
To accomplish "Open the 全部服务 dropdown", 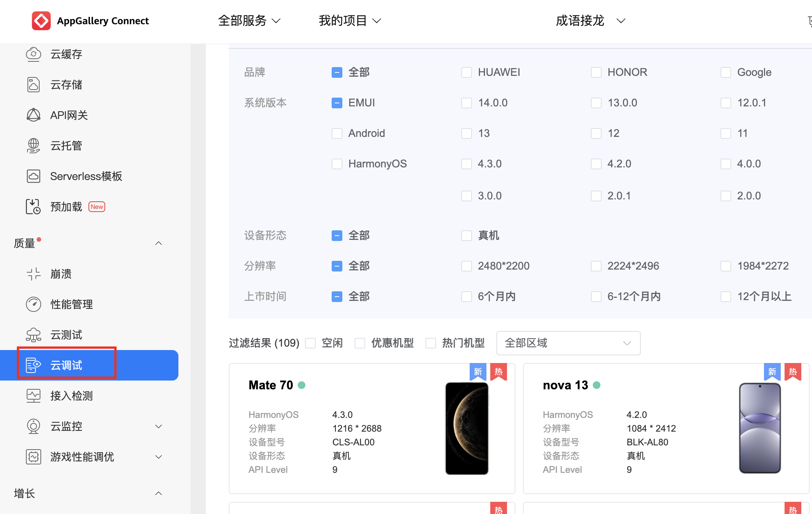I will pos(249,21).
